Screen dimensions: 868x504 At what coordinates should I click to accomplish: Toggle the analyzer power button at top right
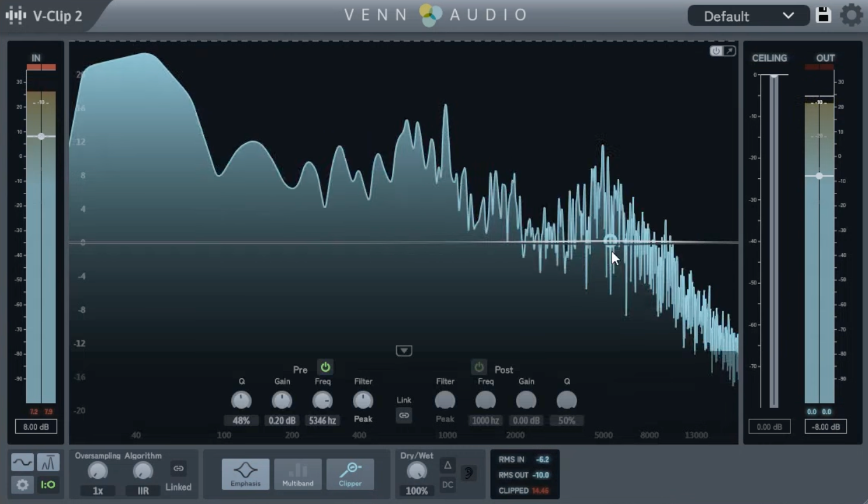click(x=716, y=51)
